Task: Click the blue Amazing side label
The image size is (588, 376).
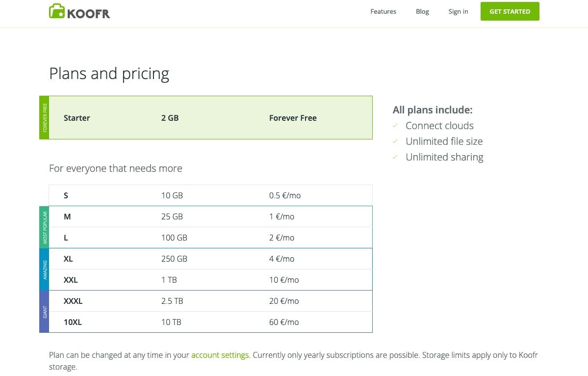Action: coord(44,269)
